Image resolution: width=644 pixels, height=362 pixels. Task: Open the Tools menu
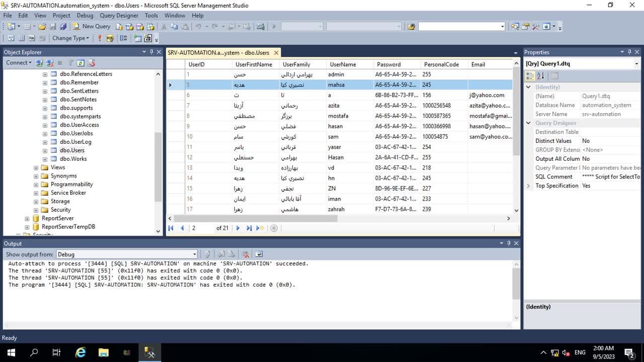(151, 16)
